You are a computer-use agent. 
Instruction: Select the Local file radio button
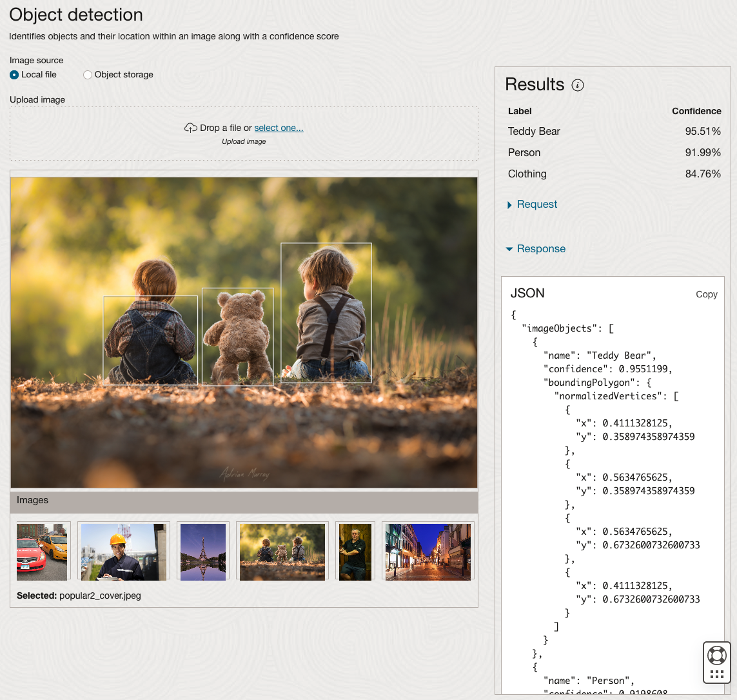pyautogui.click(x=14, y=75)
